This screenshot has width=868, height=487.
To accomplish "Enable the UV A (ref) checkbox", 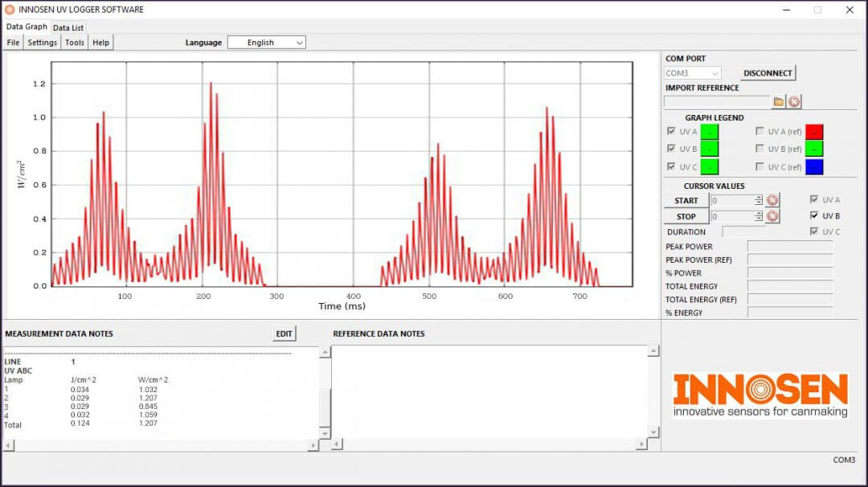I will pos(759,131).
